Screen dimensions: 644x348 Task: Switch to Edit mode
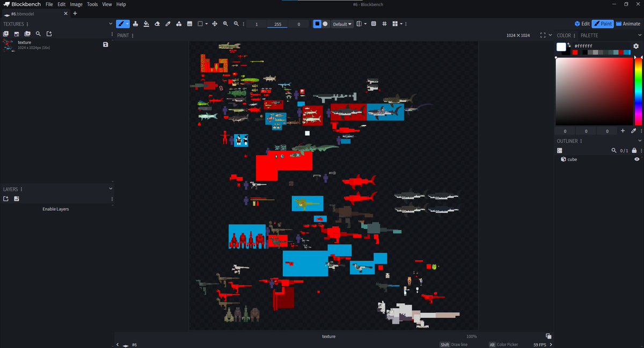582,24
